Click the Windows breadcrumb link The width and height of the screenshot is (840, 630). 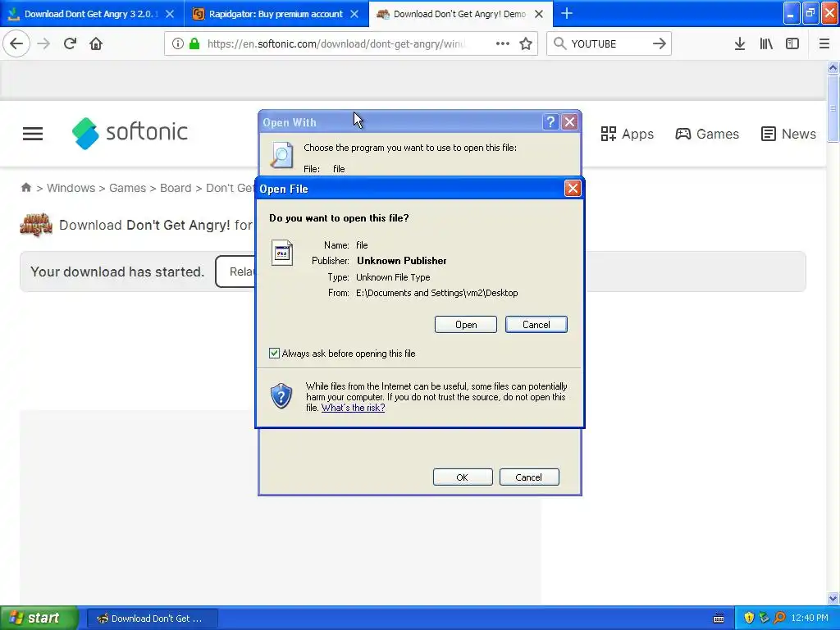pyautogui.click(x=71, y=188)
